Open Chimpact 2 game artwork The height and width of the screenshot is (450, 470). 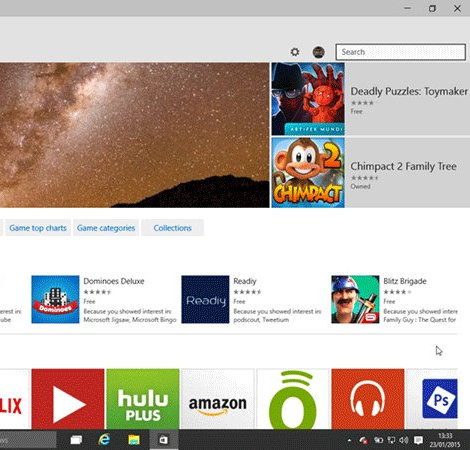[308, 173]
